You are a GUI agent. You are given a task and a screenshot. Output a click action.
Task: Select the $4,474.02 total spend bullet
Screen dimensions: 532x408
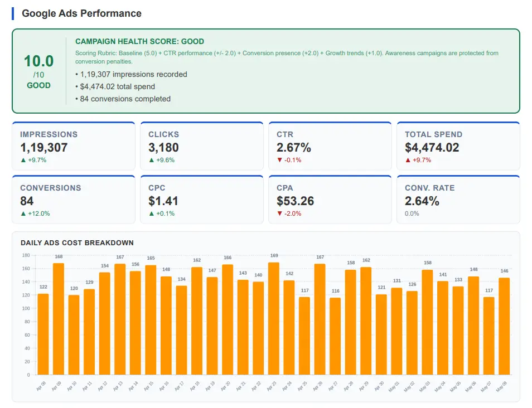pyautogui.click(x=115, y=86)
